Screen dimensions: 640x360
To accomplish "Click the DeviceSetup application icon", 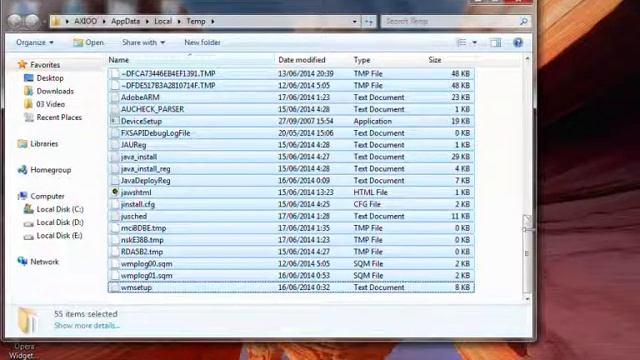I will coord(115,121).
